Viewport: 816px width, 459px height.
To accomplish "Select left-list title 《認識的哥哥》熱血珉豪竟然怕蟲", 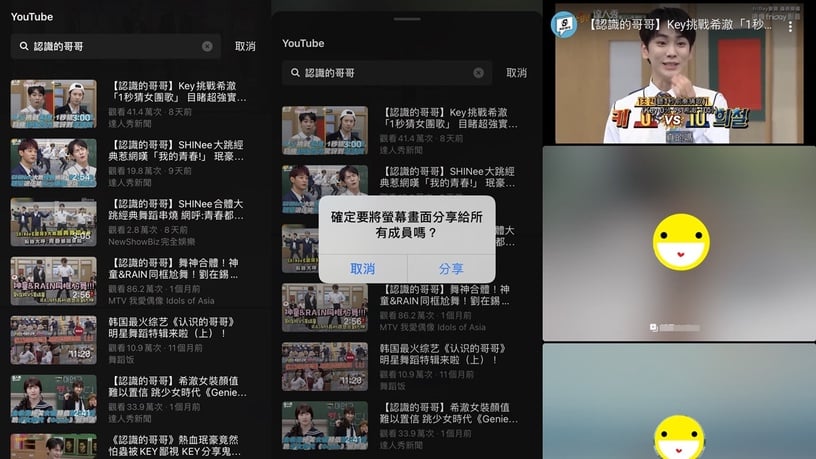I will click(175, 445).
